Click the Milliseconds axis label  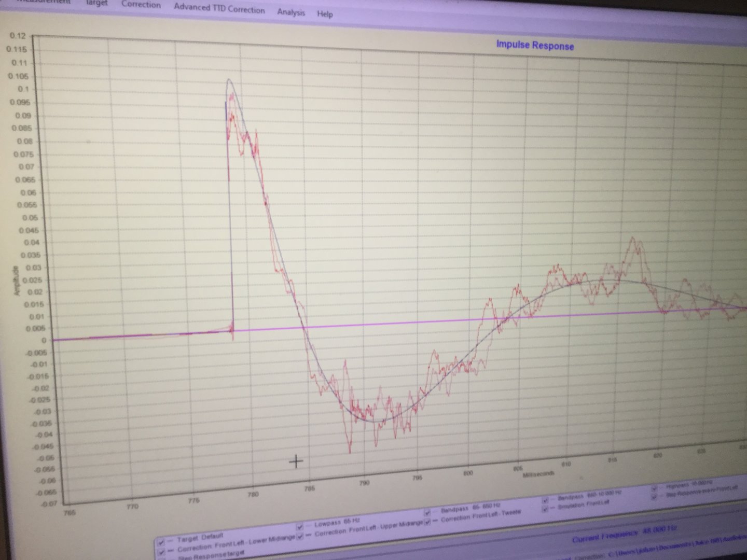(x=538, y=474)
